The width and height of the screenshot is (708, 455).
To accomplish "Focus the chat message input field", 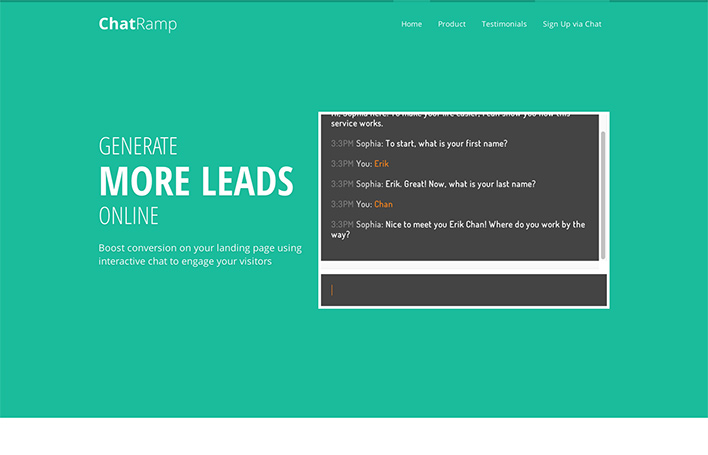I will (x=463, y=290).
